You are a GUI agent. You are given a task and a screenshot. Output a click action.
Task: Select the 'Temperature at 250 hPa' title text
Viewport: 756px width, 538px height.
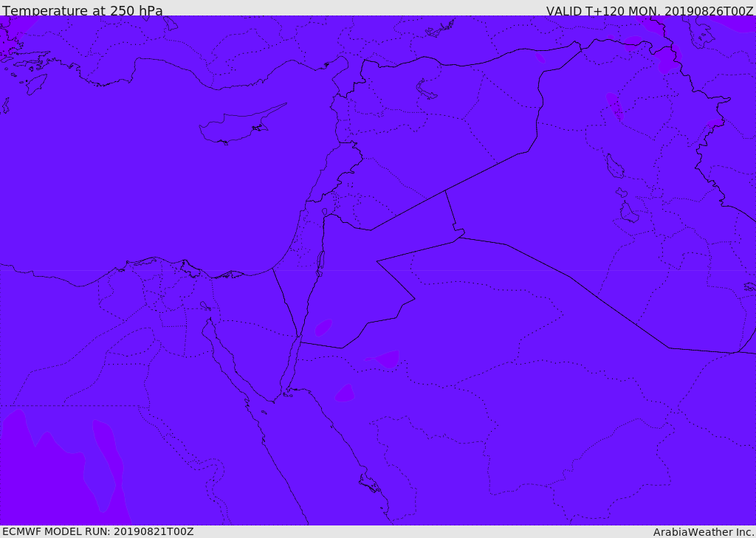click(83, 10)
